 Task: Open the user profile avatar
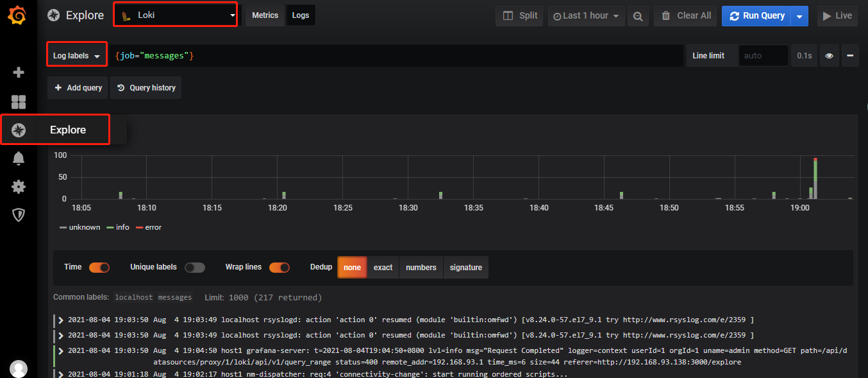coord(19,369)
